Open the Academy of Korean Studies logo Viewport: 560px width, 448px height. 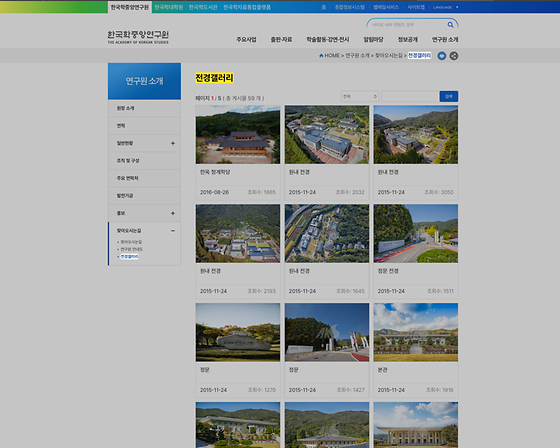138,37
